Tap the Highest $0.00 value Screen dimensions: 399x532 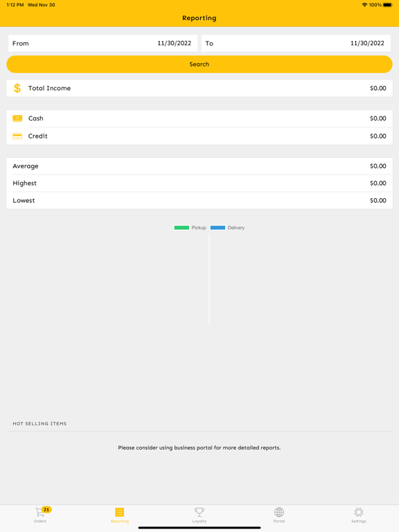[x=378, y=183]
